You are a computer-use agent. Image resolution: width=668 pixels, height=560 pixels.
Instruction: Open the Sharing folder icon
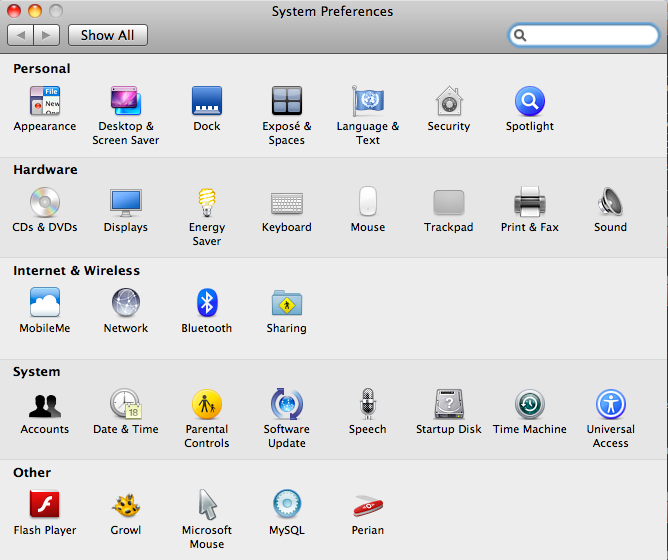click(287, 304)
